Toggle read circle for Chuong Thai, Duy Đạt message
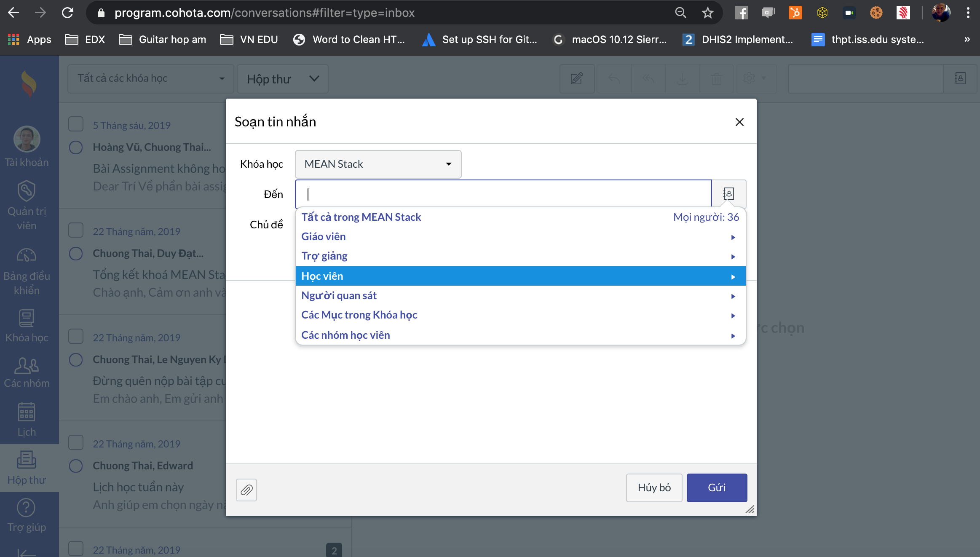This screenshot has width=980, height=557. pyautogui.click(x=76, y=254)
